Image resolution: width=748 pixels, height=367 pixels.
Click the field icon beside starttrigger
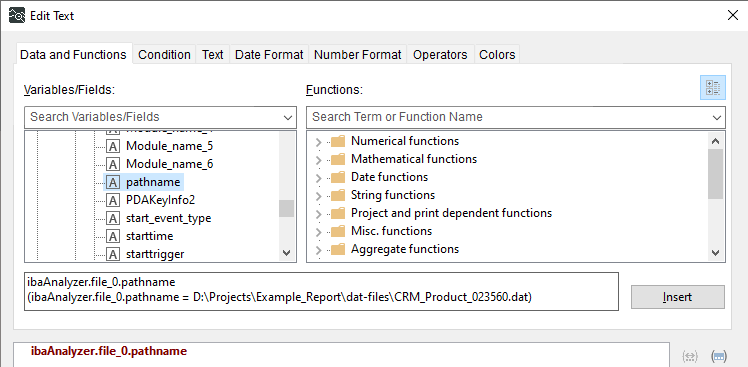click(113, 254)
